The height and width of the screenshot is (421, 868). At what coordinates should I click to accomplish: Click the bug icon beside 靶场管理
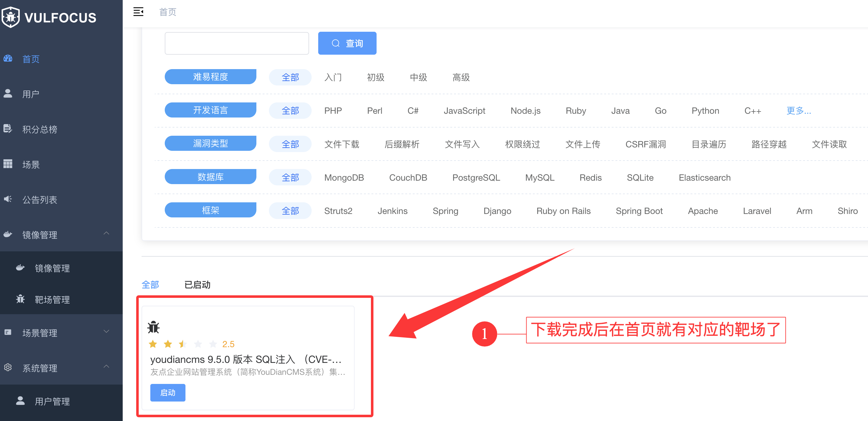pos(20,299)
